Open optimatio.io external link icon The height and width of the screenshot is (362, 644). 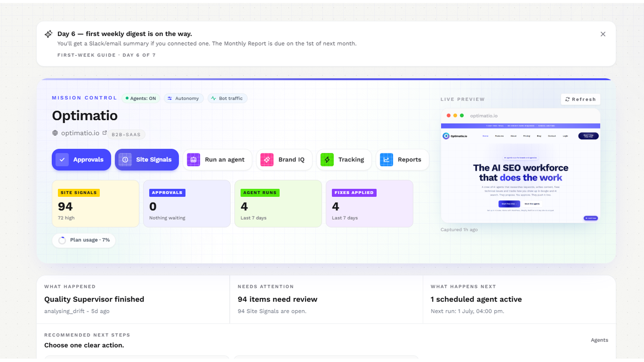(x=105, y=133)
